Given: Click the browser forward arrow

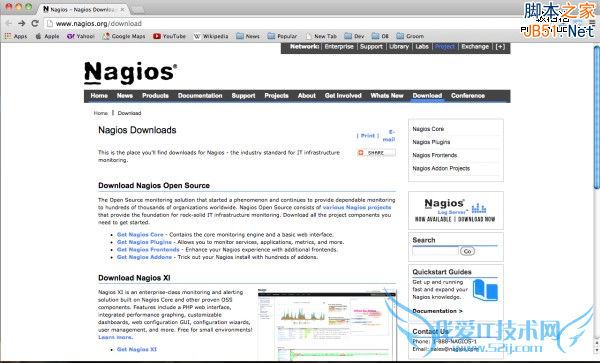Looking at the screenshot, I should point(21,23).
